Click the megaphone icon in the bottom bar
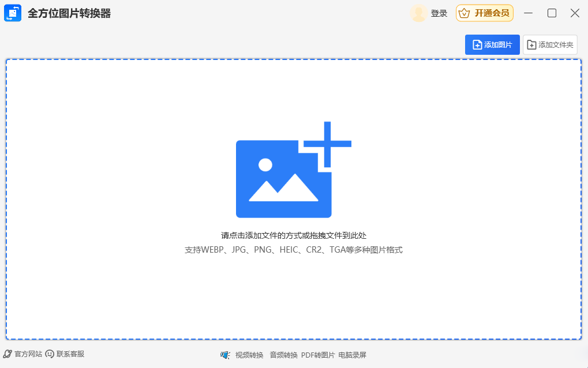 click(x=225, y=355)
